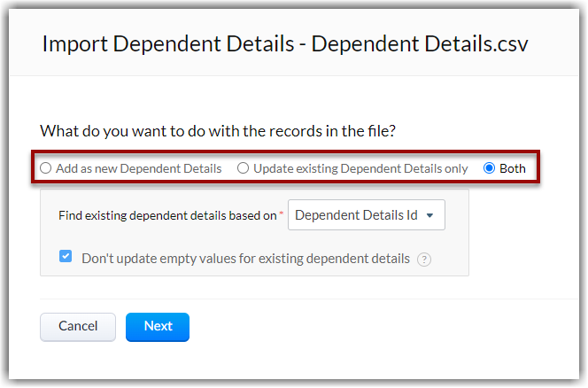
Task: Uncheck the 'Don't update empty values' checkbox
Action: (66, 258)
